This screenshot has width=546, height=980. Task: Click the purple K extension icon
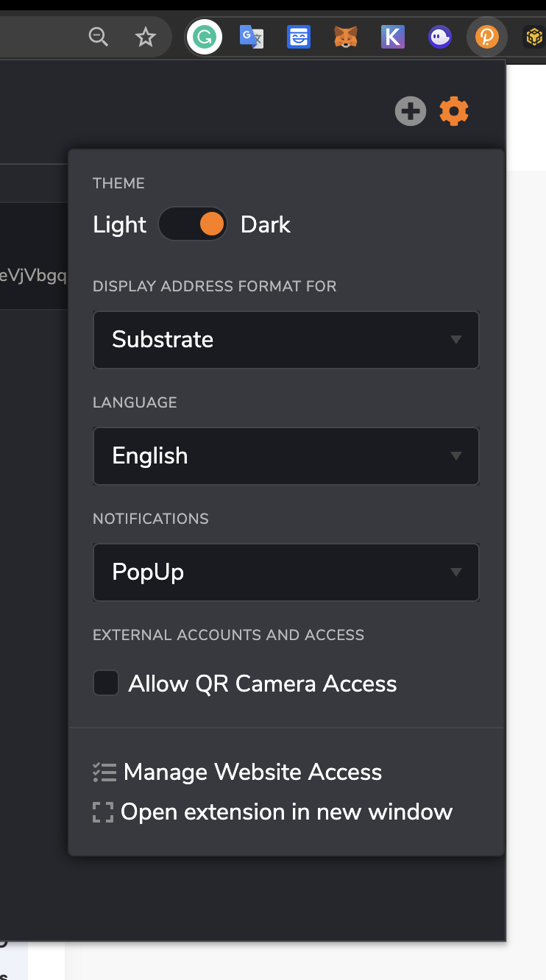click(x=393, y=37)
